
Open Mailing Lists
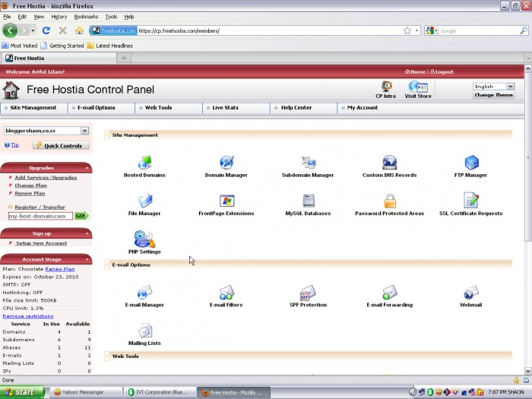pyautogui.click(x=145, y=331)
